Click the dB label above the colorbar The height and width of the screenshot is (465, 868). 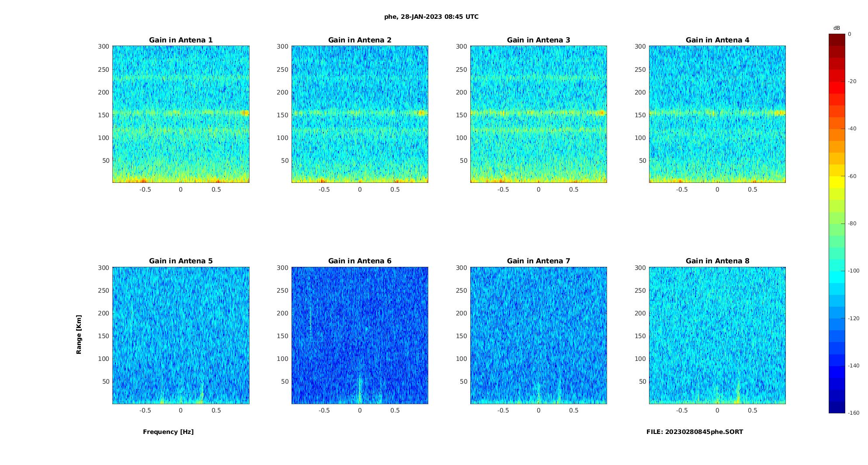(x=837, y=28)
